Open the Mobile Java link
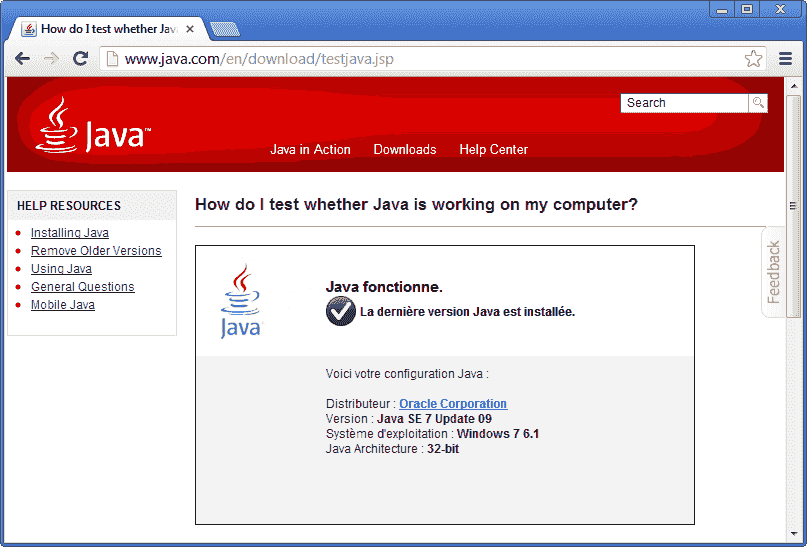 63,305
